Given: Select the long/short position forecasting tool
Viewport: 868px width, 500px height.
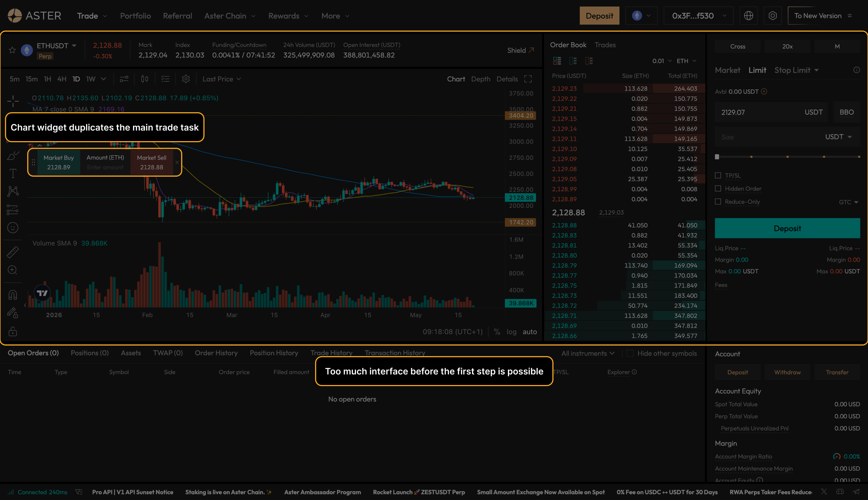Looking at the screenshot, I should pyautogui.click(x=13, y=209).
